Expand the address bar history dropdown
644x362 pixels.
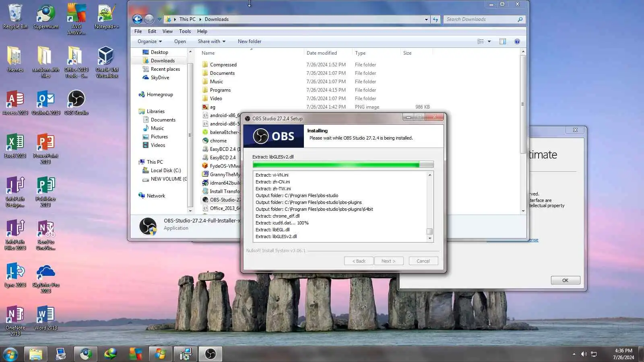click(x=426, y=19)
